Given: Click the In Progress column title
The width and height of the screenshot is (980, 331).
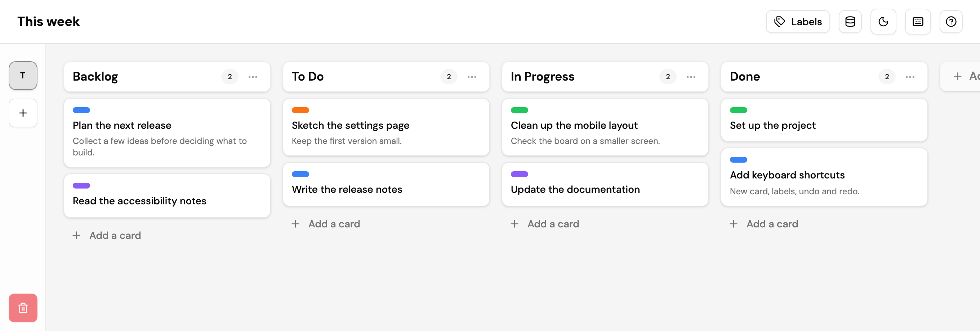Looking at the screenshot, I should coord(543,77).
